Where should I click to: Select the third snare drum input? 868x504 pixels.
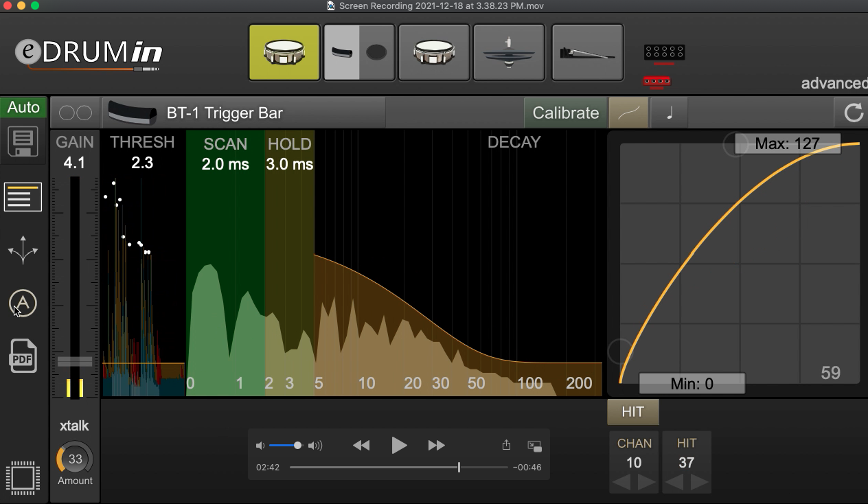pos(434,53)
